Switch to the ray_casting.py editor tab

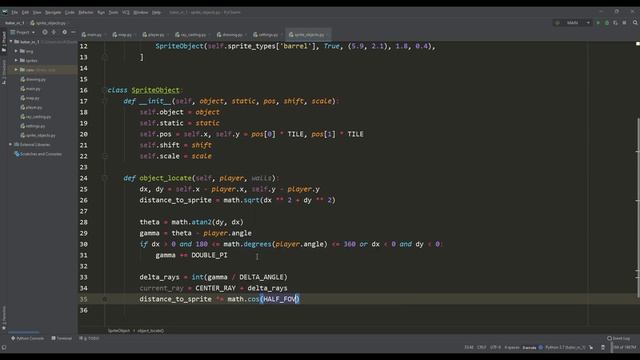[x=191, y=35]
